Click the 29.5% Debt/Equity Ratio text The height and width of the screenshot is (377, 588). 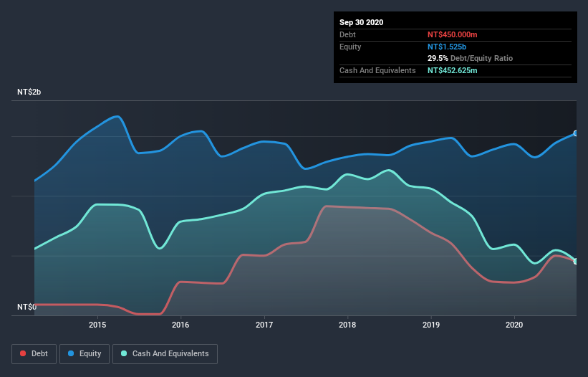[x=470, y=58]
